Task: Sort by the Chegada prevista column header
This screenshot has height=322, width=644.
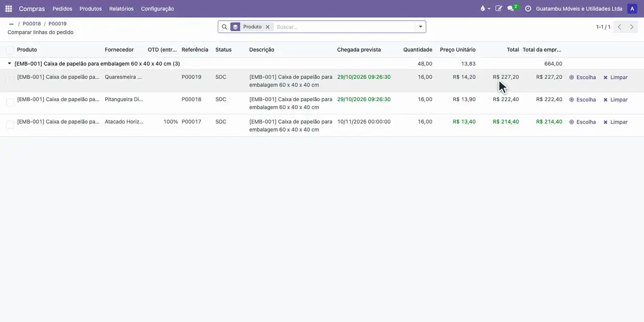Action: (359, 50)
